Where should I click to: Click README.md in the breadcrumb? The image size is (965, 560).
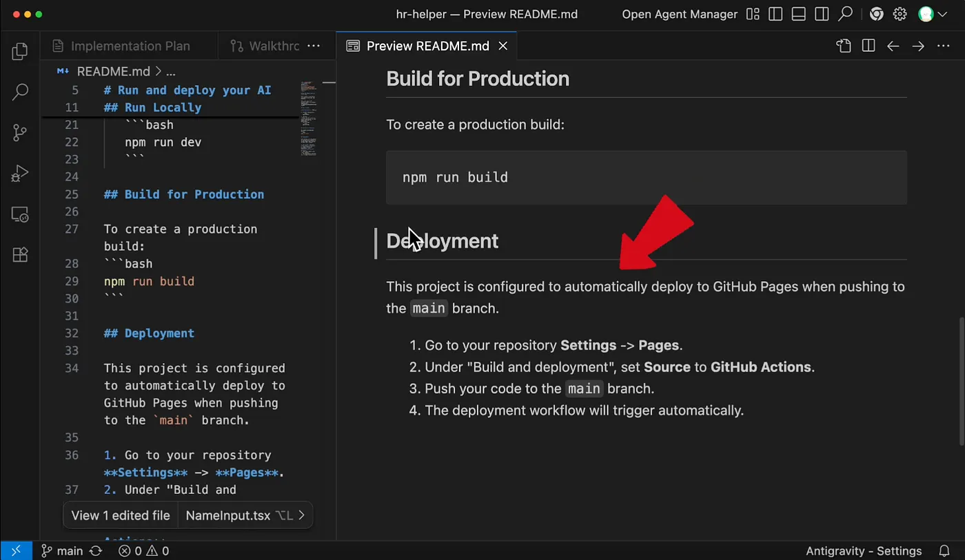pos(114,72)
